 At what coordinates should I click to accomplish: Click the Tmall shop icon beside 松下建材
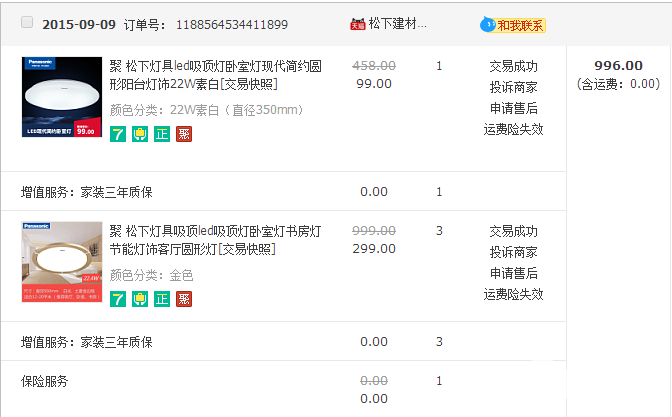pos(357,23)
